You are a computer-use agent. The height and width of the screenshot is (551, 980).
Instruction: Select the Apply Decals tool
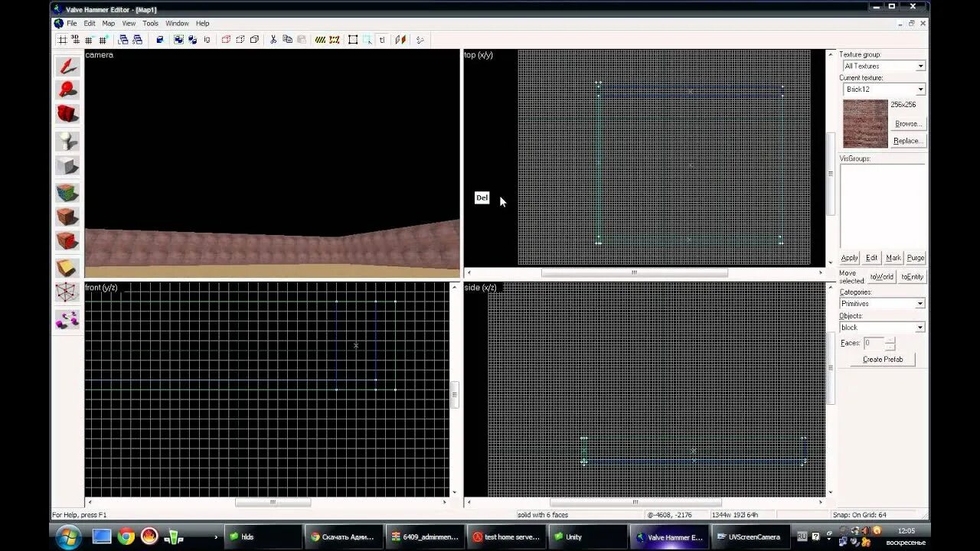pos(67,241)
